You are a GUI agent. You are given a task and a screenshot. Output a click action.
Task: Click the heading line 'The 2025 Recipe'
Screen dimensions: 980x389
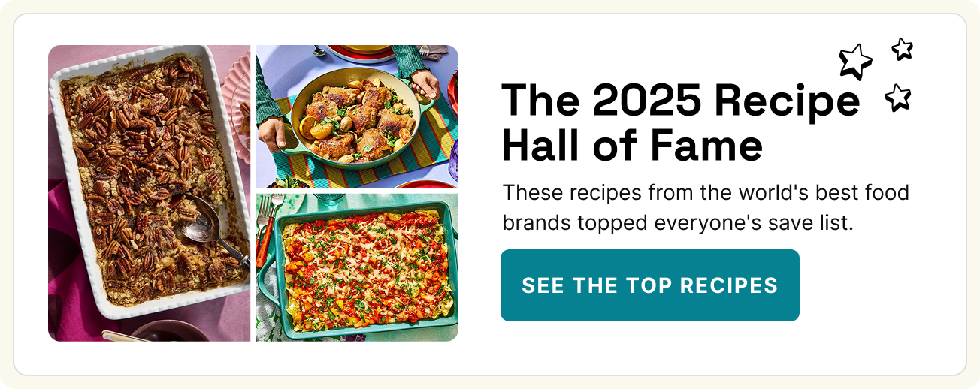coord(681,100)
